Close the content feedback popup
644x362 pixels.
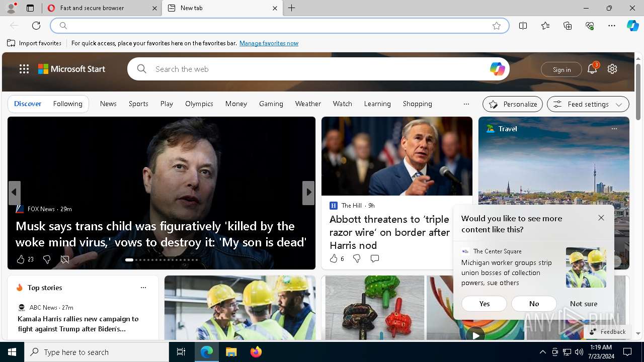(x=601, y=218)
